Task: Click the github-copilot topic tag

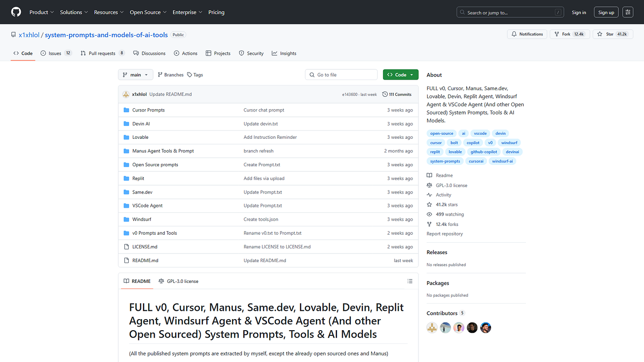Action: pyautogui.click(x=484, y=152)
